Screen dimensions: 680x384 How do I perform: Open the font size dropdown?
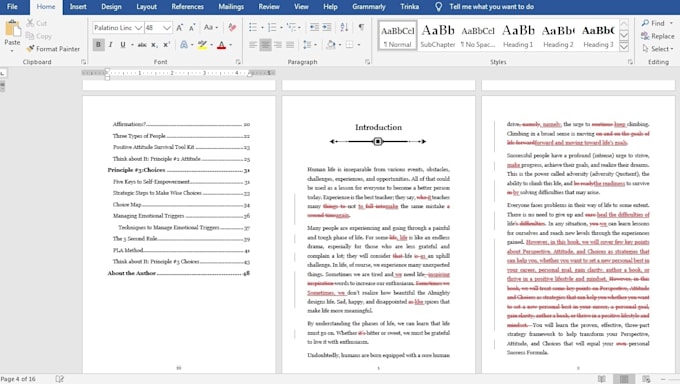point(167,28)
